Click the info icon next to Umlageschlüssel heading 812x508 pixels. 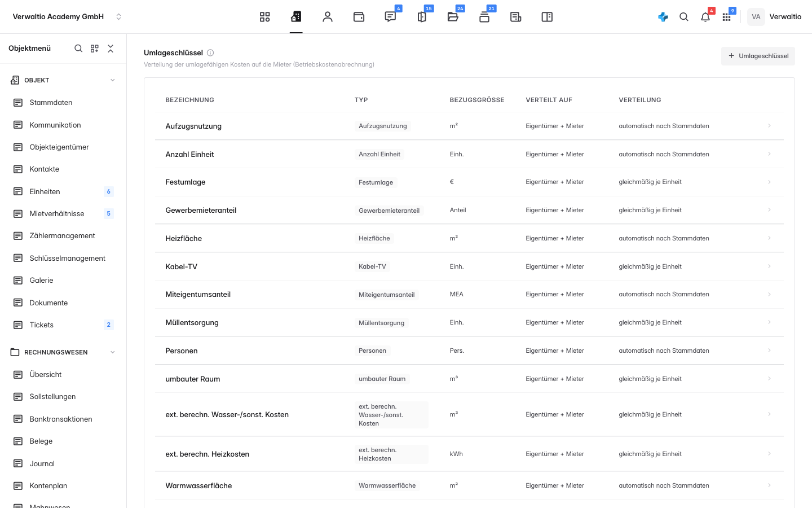click(210, 53)
